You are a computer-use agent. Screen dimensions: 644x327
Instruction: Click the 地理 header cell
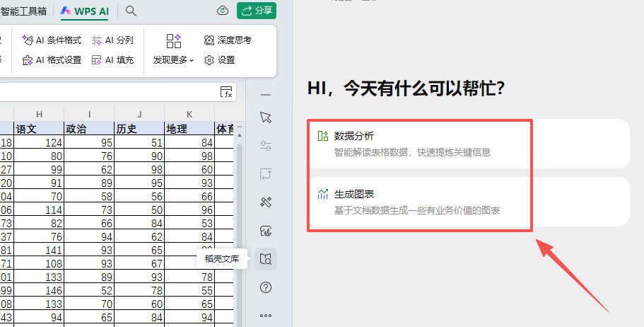(x=189, y=129)
